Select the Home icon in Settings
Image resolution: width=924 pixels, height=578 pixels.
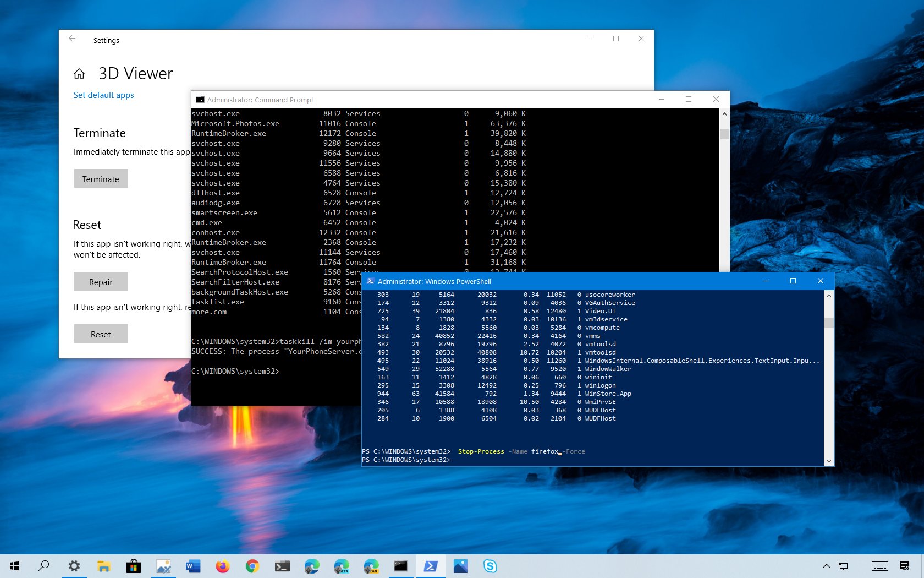pyautogui.click(x=79, y=73)
